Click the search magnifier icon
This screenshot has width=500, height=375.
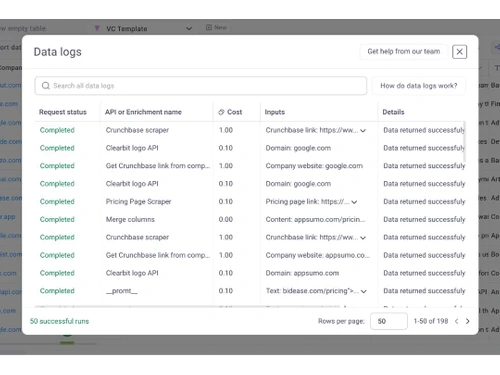pos(46,86)
